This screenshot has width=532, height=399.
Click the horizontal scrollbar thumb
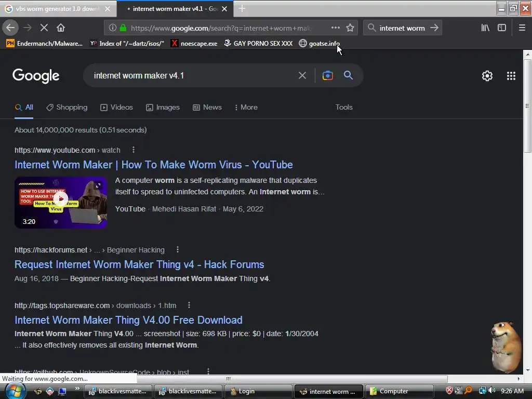[228, 379]
